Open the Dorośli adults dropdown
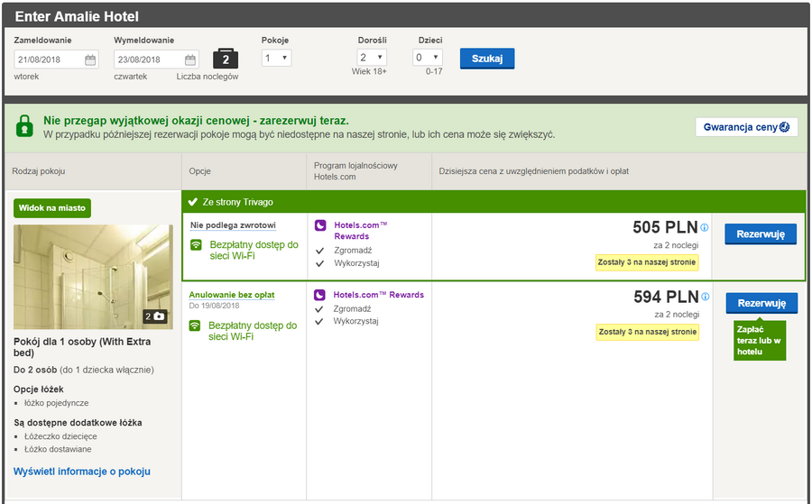 coord(372,58)
